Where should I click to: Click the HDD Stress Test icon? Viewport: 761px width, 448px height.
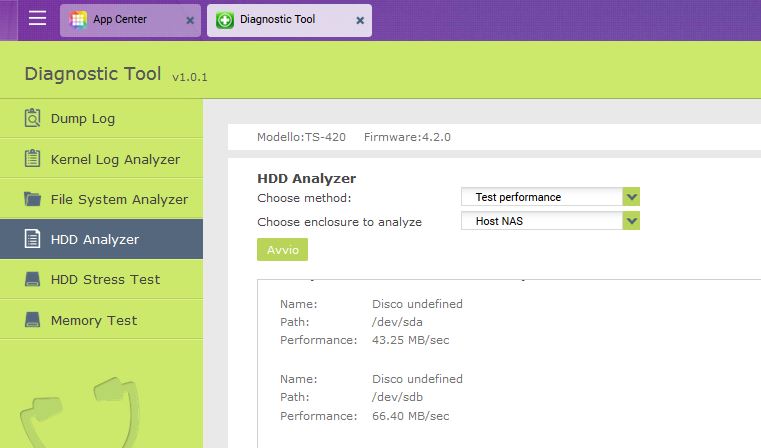[x=33, y=280]
